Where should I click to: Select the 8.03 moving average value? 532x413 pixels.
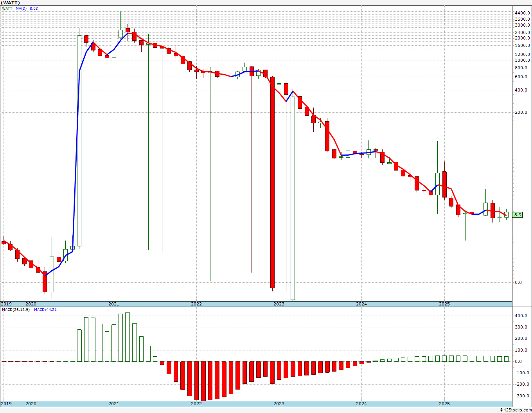[34, 8]
